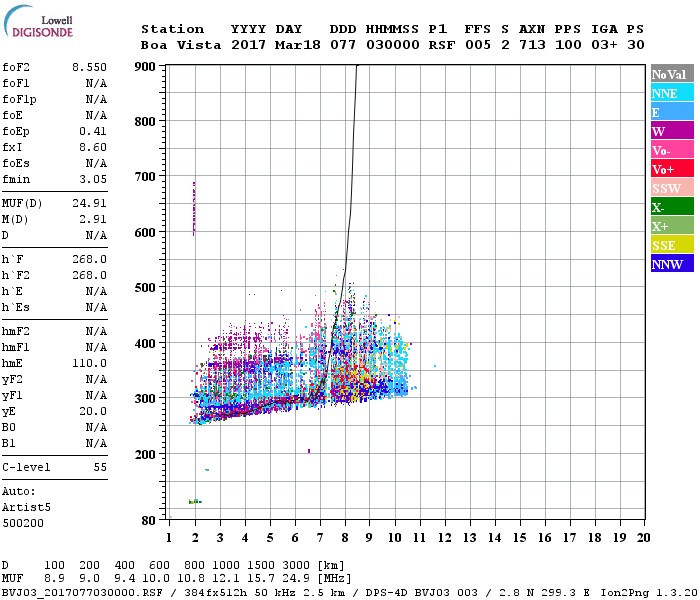Select the blue NNW legend entry
The image size is (700, 600).
(672, 264)
